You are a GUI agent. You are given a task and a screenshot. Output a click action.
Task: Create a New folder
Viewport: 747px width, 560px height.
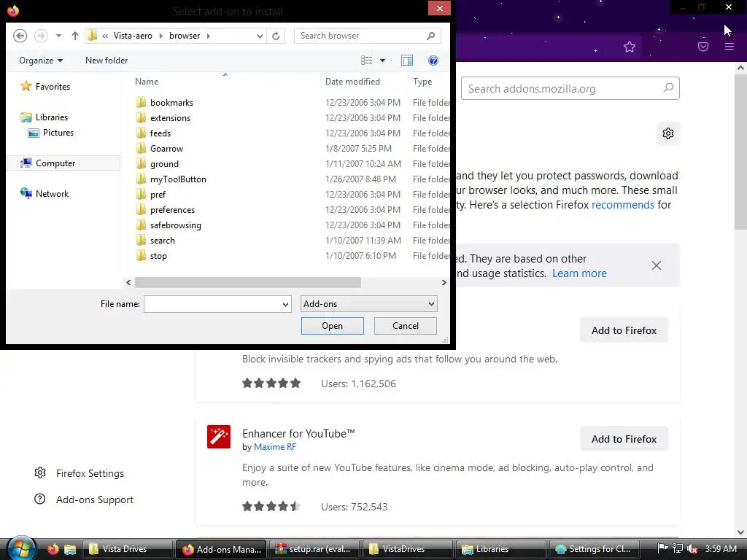click(x=107, y=61)
